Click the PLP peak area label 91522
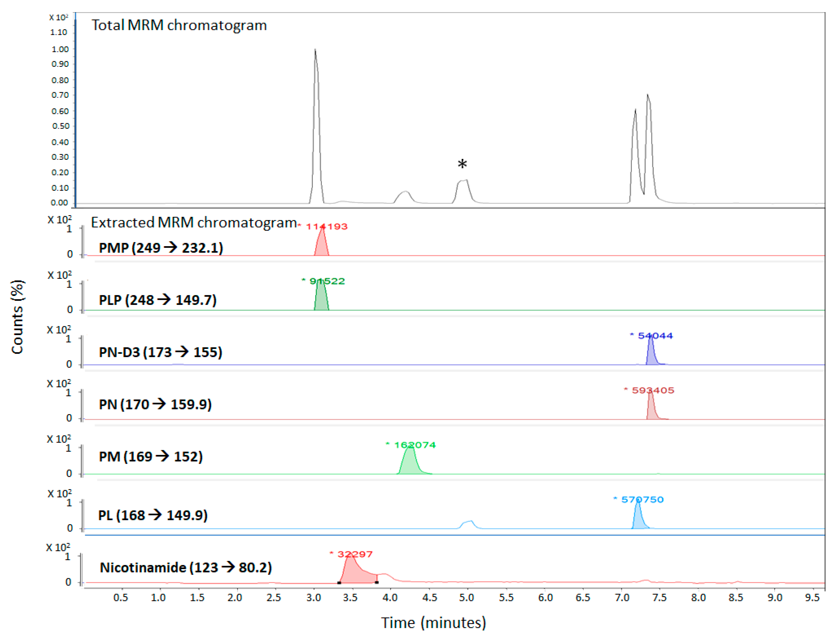840x641 pixels. [327, 281]
